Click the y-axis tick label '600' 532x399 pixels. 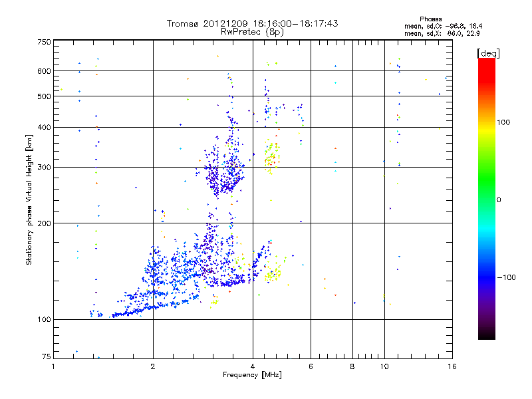click(44, 71)
